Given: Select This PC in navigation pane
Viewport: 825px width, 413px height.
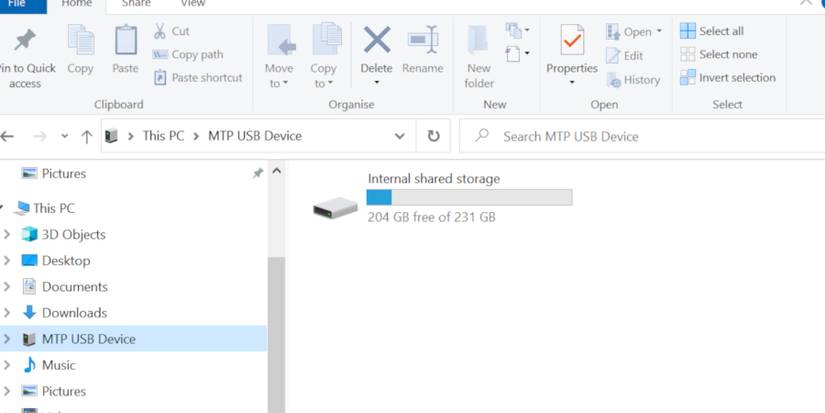Looking at the screenshot, I should click(x=54, y=208).
